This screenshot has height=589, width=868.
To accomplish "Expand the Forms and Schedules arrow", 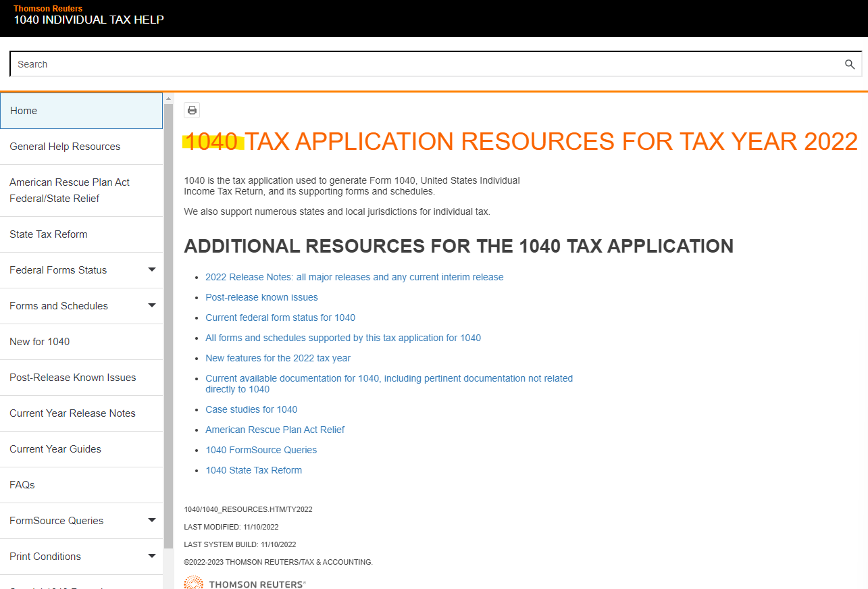I will [152, 306].
